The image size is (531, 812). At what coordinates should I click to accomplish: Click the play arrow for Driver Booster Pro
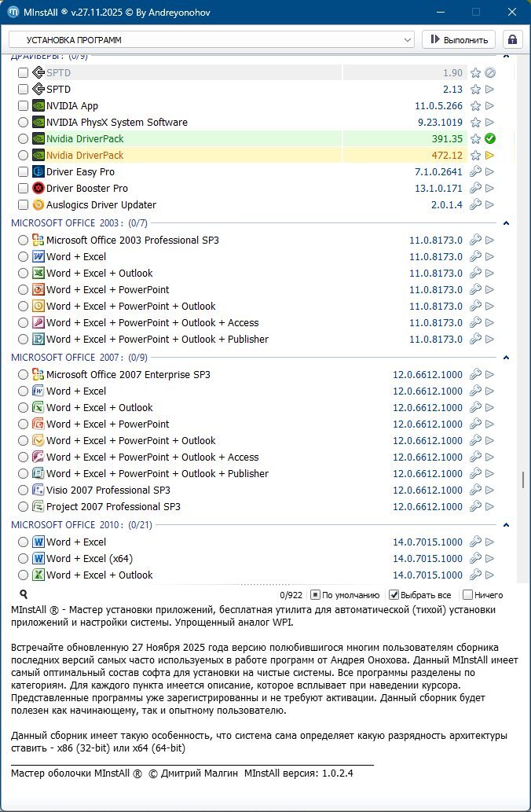(490, 189)
